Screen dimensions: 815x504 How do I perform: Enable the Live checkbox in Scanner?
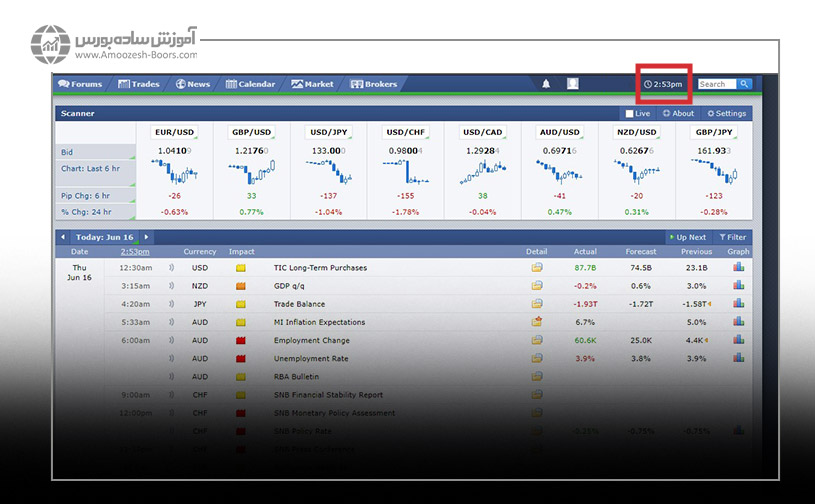point(629,114)
